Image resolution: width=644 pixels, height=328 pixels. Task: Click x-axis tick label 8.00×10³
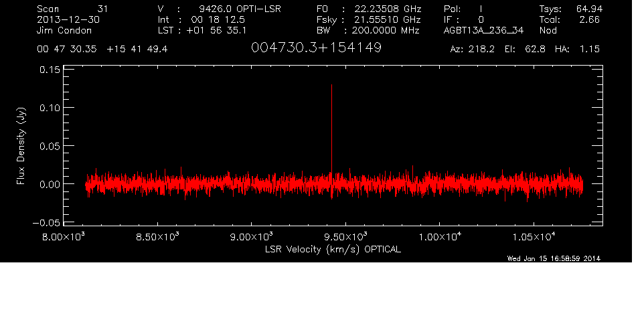[64, 237]
